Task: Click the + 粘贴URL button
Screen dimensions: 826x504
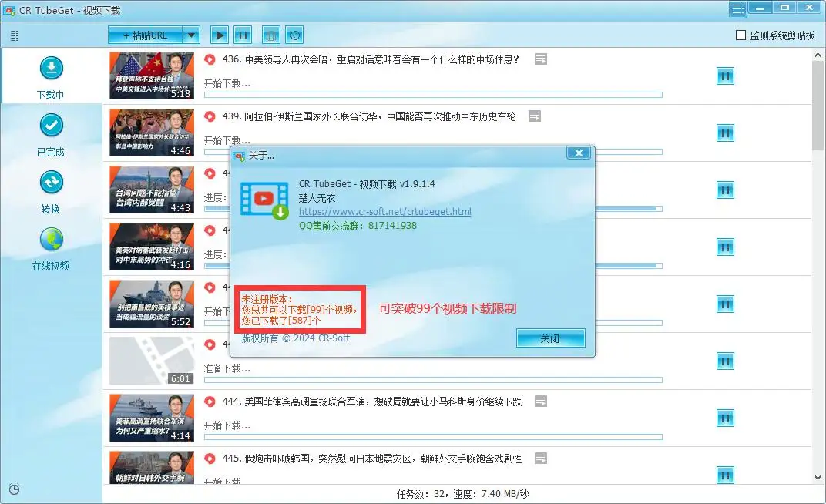Action: pos(146,35)
